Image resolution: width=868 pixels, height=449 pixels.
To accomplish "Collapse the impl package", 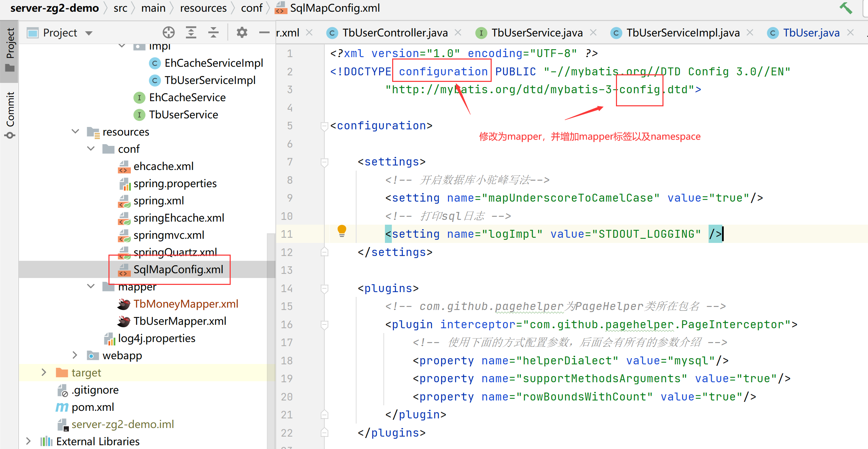I will 122,46.
